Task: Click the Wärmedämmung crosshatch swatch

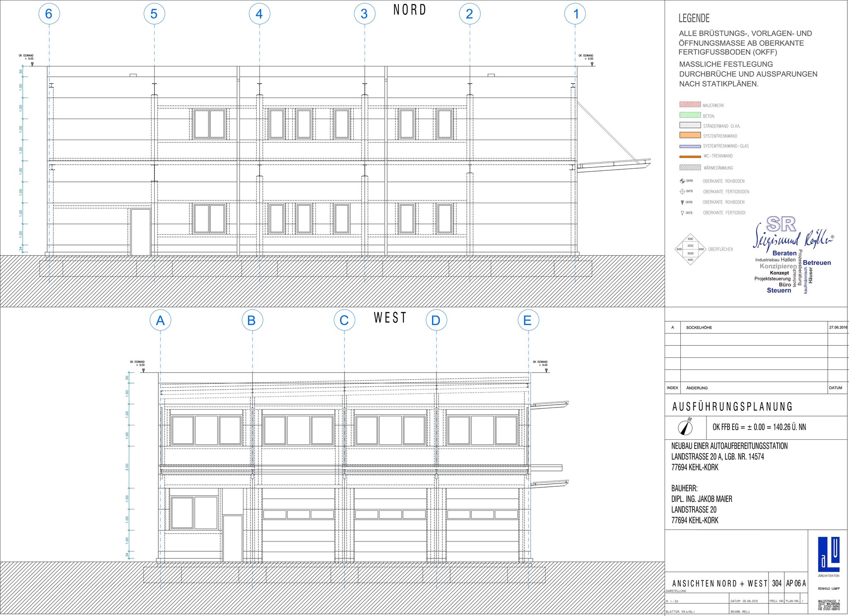Action: (690, 167)
